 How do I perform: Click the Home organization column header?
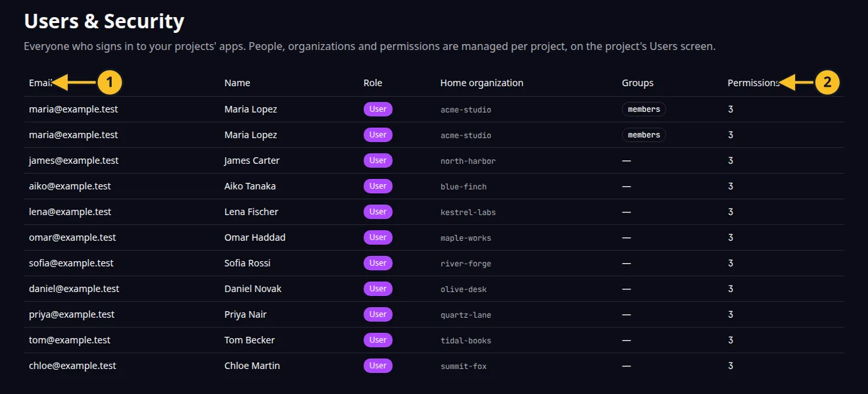pos(482,83)
